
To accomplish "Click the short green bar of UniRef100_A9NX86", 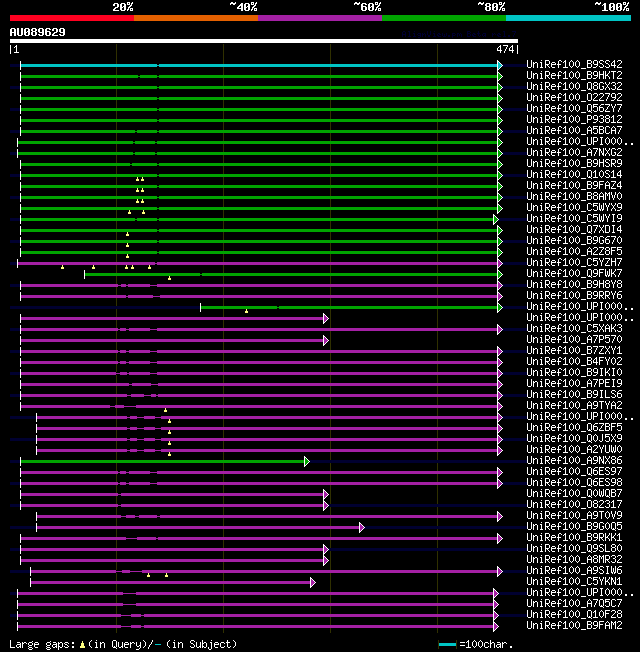I will (163, 462).
